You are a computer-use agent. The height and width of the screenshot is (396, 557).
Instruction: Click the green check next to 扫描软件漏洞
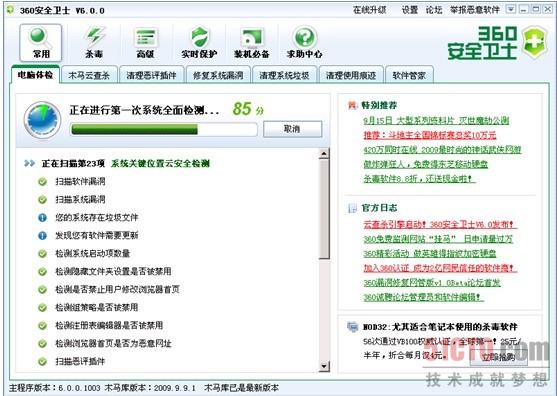point(42,181)
